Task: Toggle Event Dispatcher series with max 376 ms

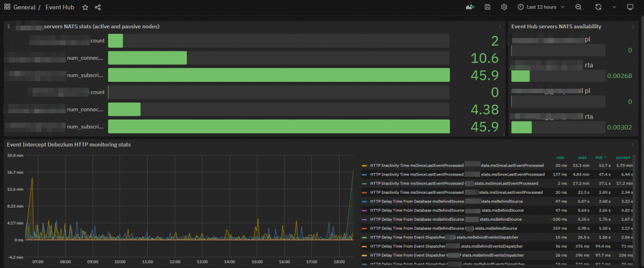Action: point(447,246)
